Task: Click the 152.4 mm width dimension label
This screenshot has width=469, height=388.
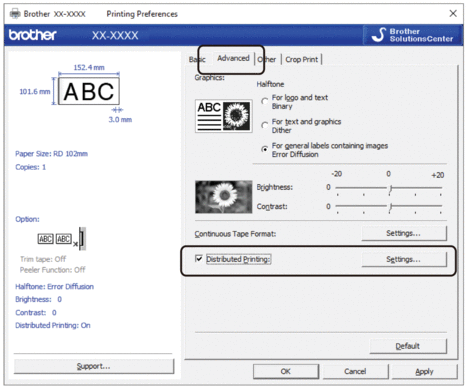Action: point(89,67)
